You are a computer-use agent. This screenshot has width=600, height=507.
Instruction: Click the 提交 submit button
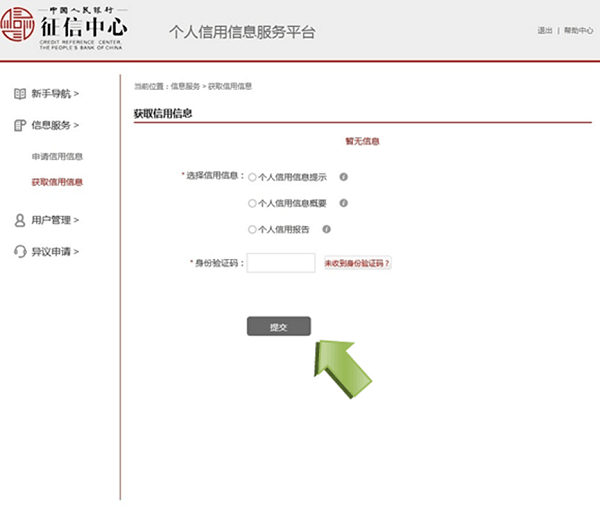[279, 326]
